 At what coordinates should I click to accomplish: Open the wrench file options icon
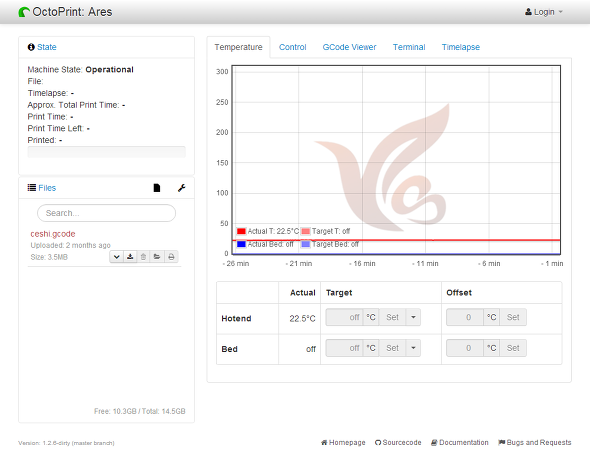(181, 188)
